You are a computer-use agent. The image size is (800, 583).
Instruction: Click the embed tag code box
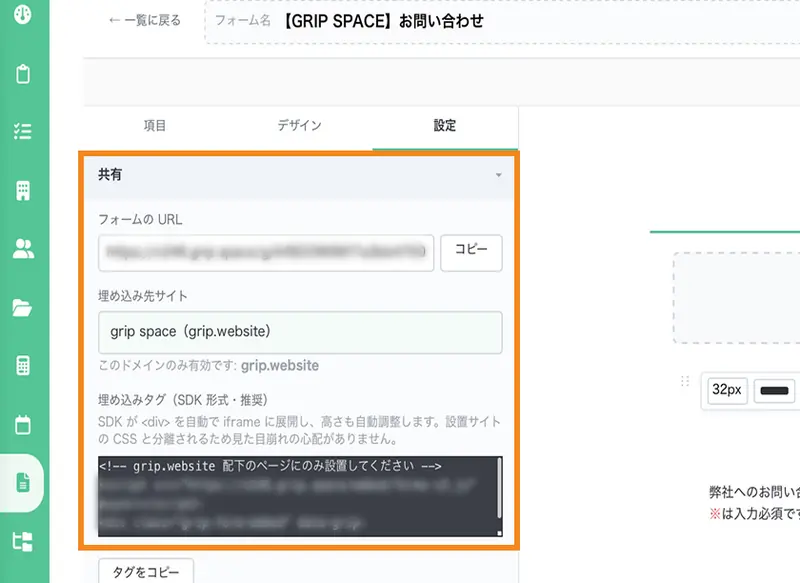click(300, 496)
